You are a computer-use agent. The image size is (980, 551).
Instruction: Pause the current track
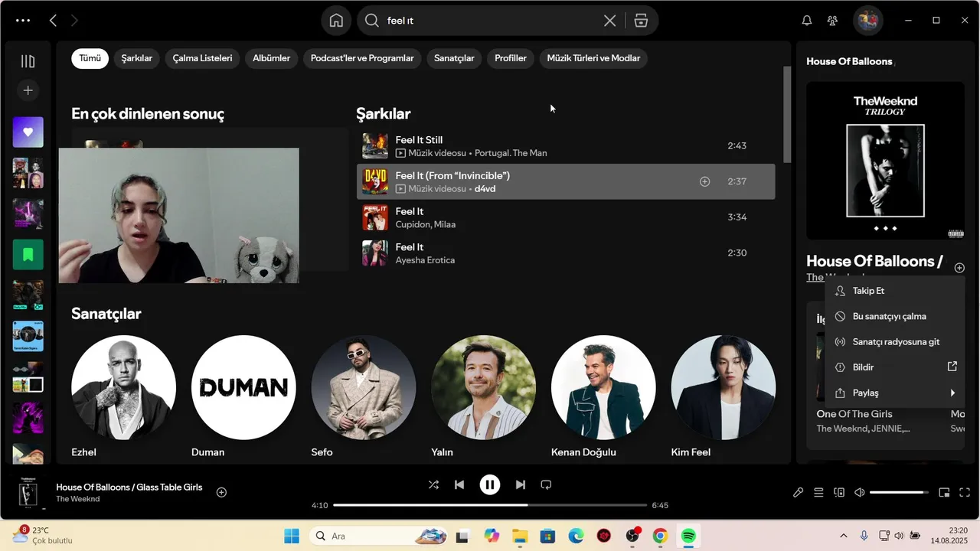(x=490, y=484)
